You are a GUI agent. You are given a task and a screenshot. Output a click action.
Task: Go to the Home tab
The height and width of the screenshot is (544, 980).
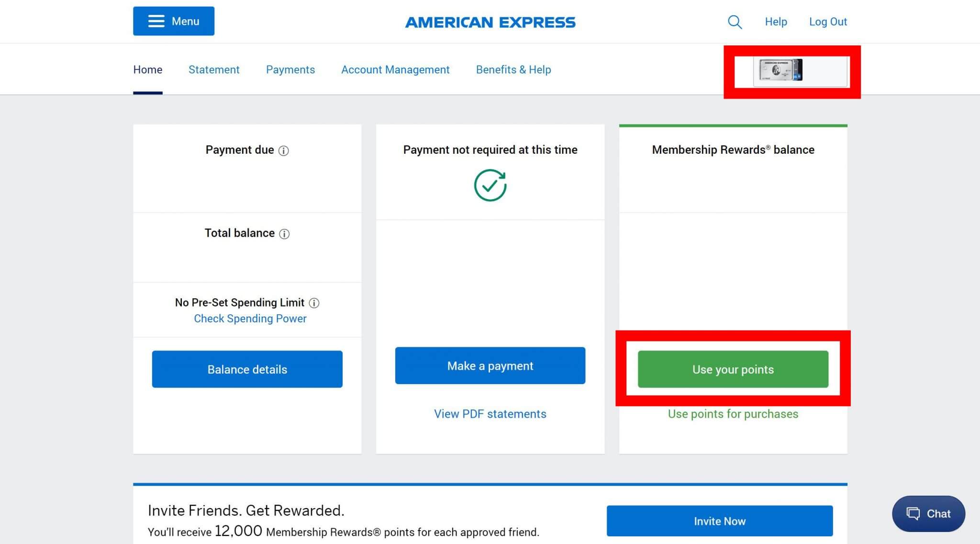(148, 70)
